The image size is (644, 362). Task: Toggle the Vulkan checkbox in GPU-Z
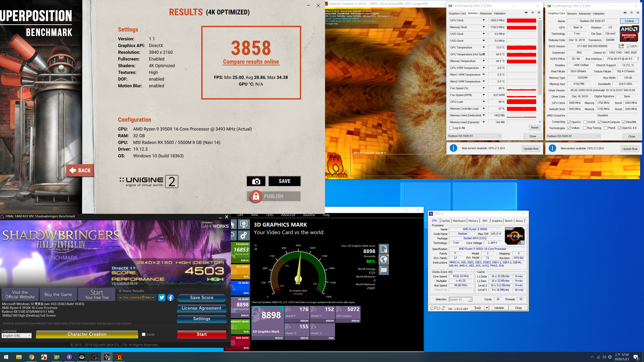569,128
